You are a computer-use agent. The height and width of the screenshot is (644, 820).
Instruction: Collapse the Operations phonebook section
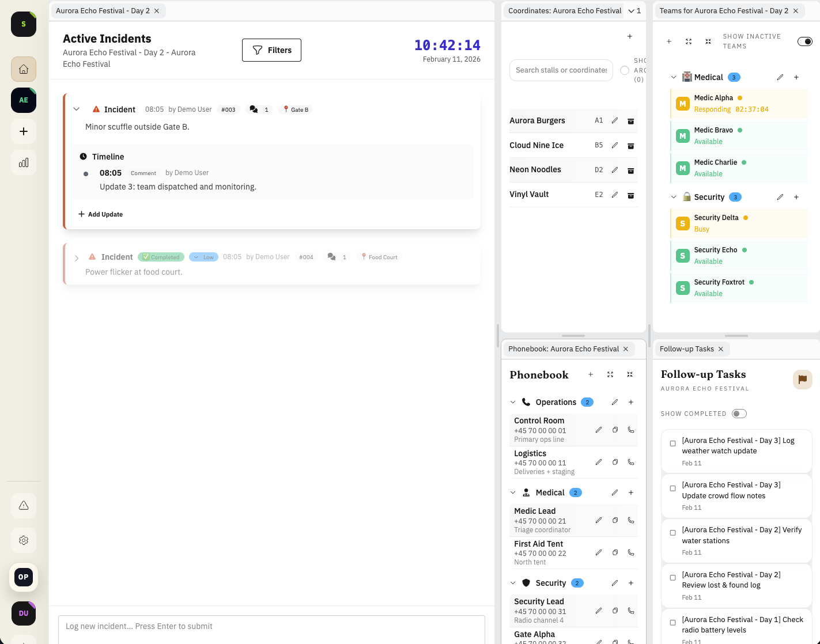coord(513,402)
